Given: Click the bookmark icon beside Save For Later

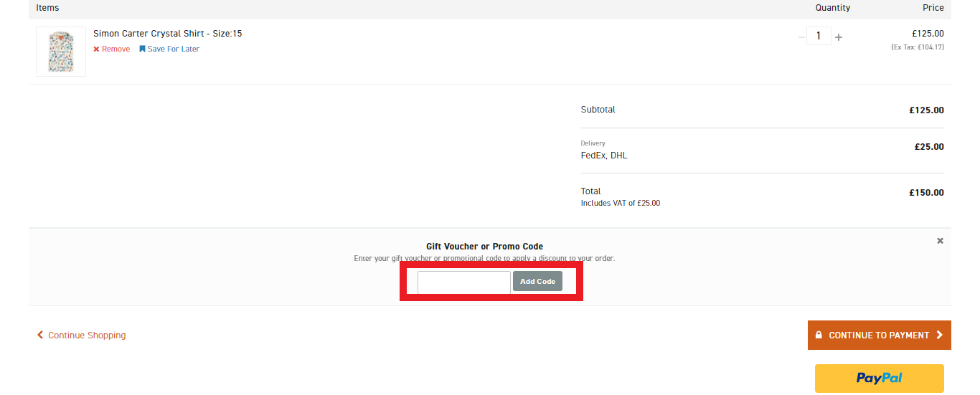Looking at the screenshot, I should pos(142,49).
